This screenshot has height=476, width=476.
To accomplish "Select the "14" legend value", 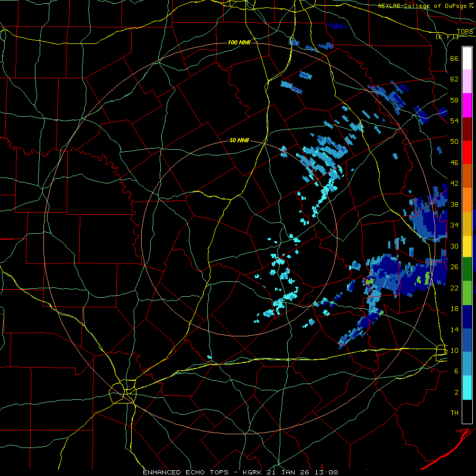I will tap(454, 329).
